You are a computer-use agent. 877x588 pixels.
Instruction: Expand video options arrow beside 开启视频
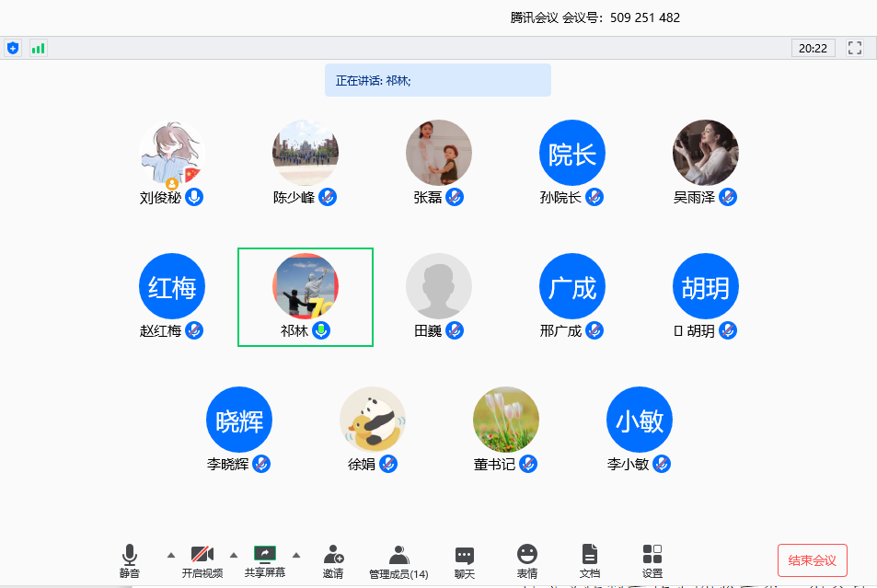point(234,555)
